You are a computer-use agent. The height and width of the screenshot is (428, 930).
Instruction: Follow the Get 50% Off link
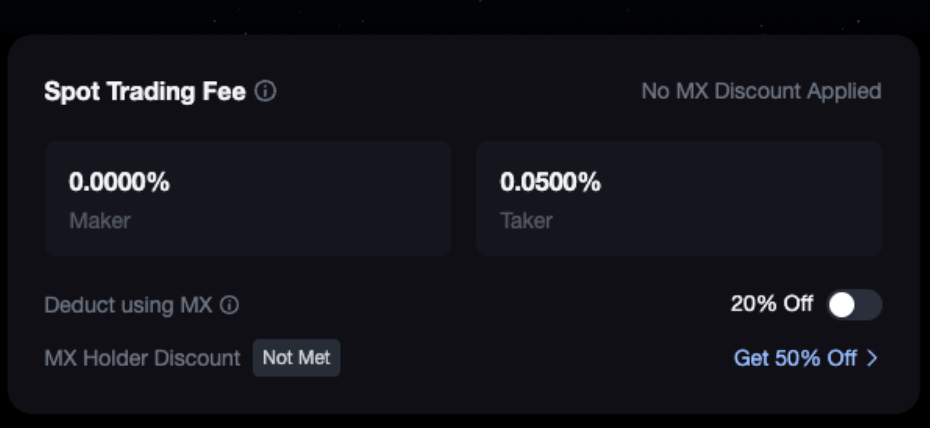point(795,358)
